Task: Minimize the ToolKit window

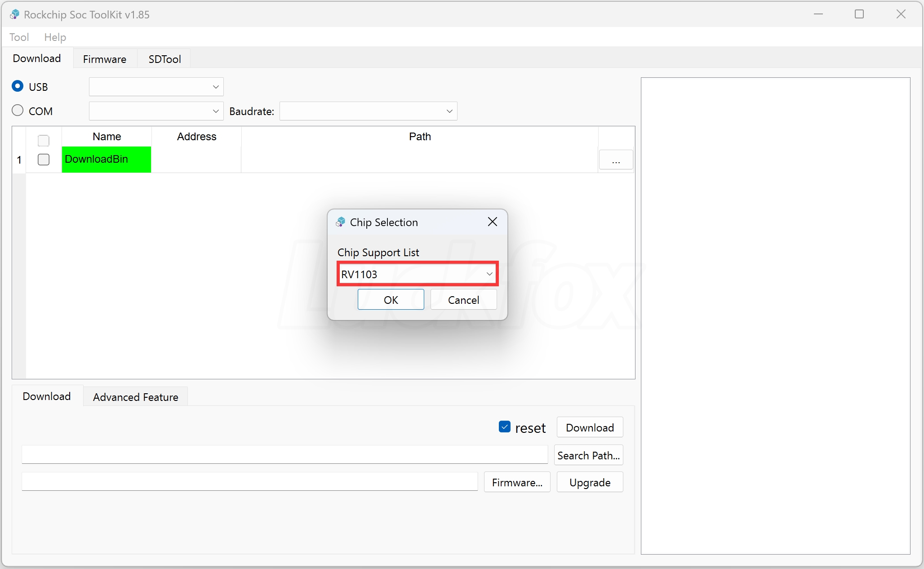Action: click(x=818, y=14)
